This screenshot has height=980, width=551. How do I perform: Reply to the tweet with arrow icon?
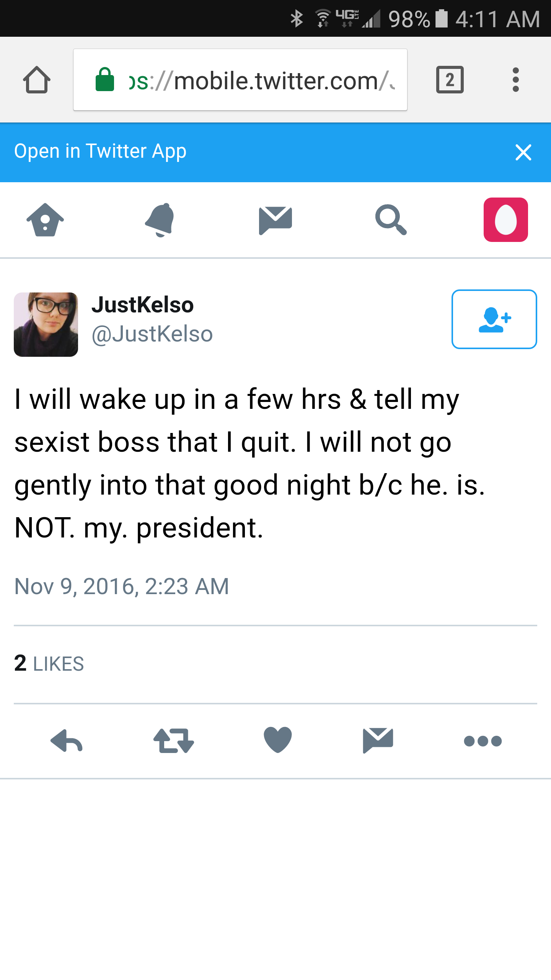click(x=67, y=741)
